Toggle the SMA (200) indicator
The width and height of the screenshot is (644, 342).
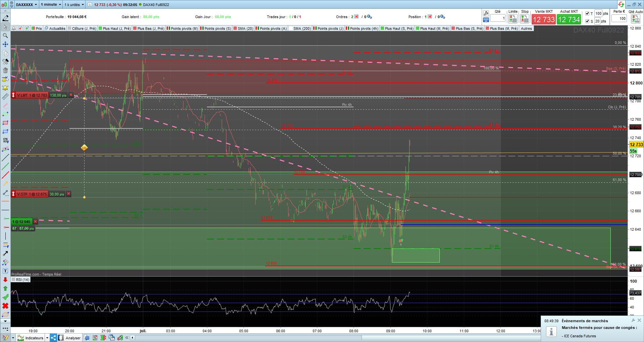[x=301, y=28]
